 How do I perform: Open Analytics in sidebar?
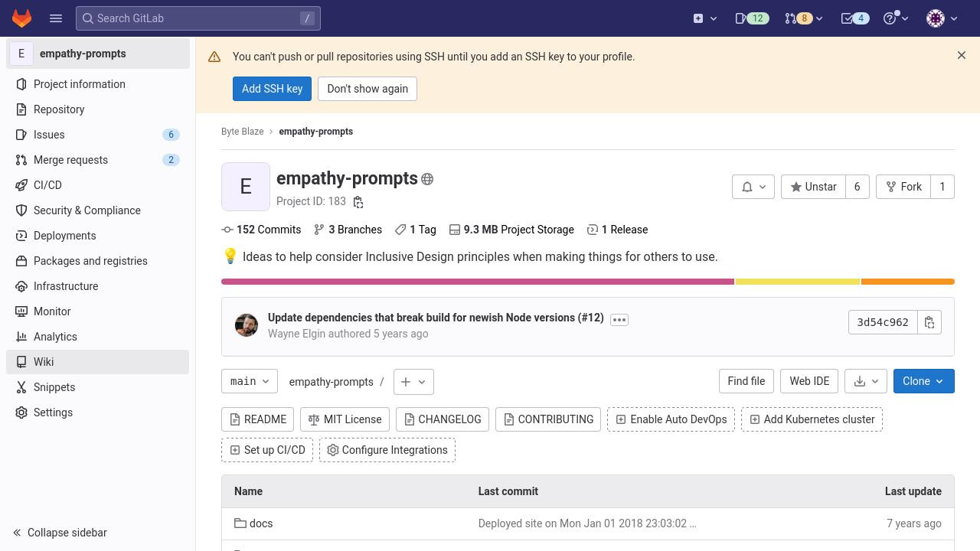pos(98,337)
